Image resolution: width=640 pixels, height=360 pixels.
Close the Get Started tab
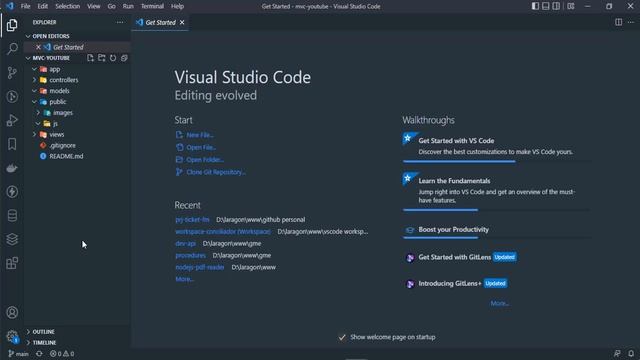182,22
